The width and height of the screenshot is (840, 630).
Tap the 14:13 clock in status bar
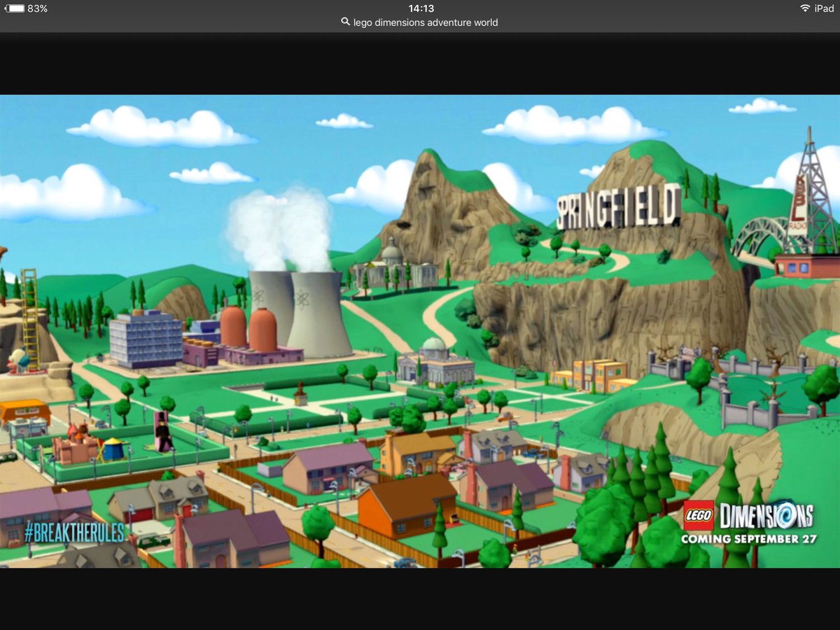[421, 8]
